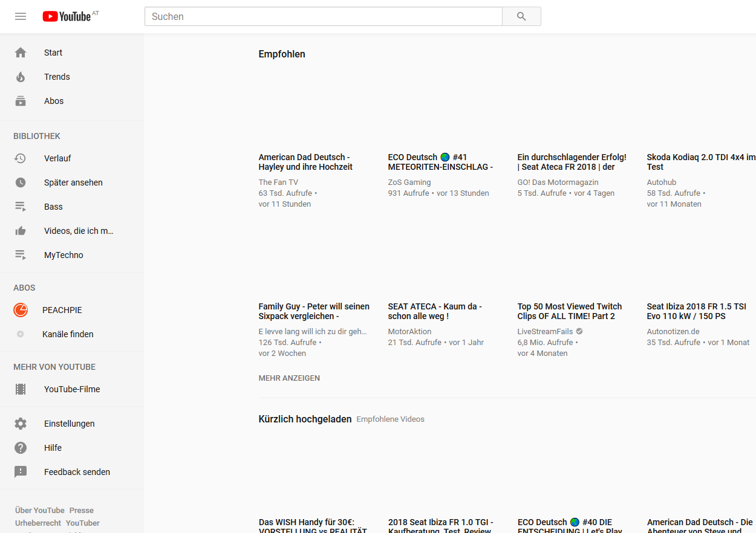
Task: Open the Trends flame icon
Action: click(21, 77)
